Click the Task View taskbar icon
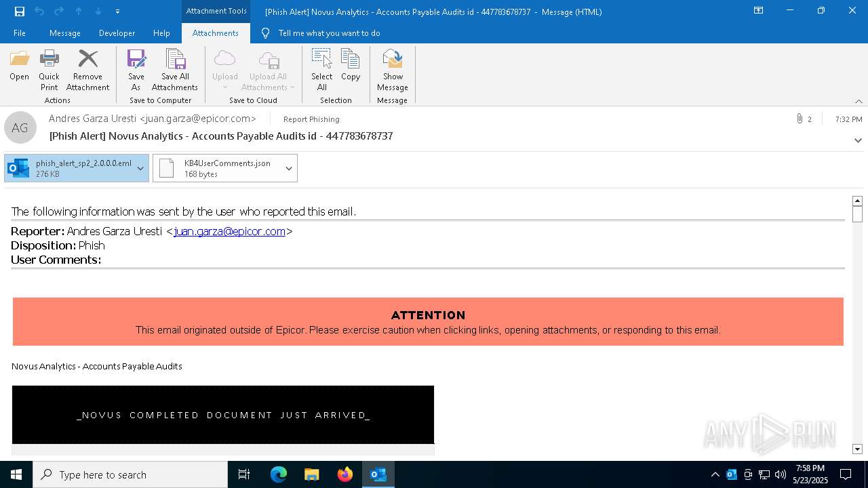This screenshot has height=488, width=868. coord(244,474)
